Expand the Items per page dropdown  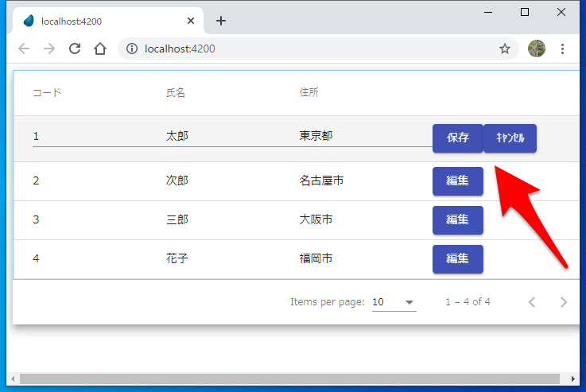tap(394, 302)
